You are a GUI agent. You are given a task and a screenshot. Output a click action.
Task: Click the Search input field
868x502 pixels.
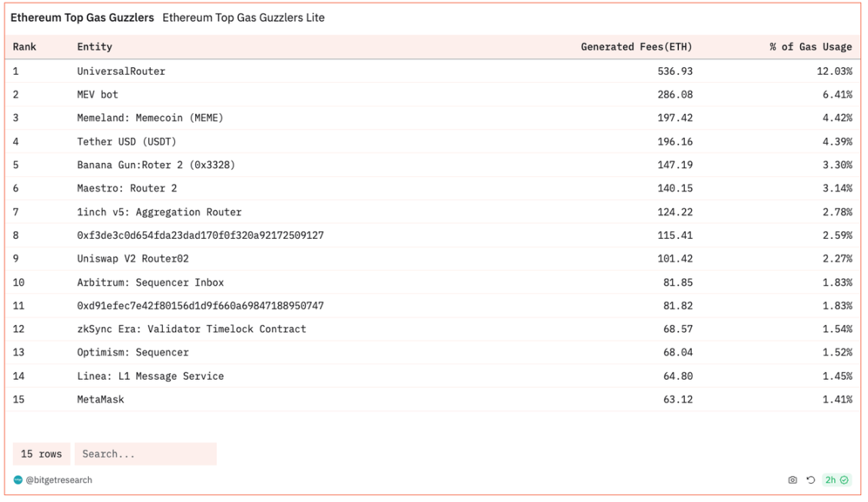click(145, 454)
